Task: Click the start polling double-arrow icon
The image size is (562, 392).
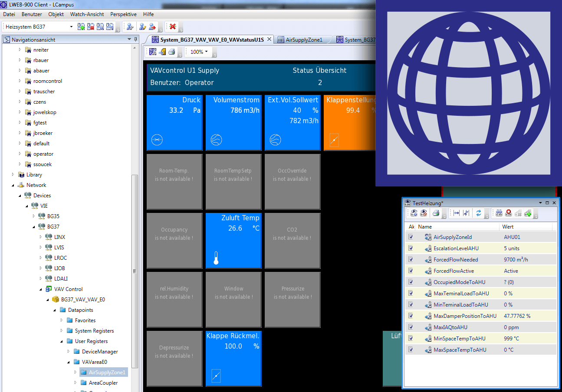Action: click(499, 213)
